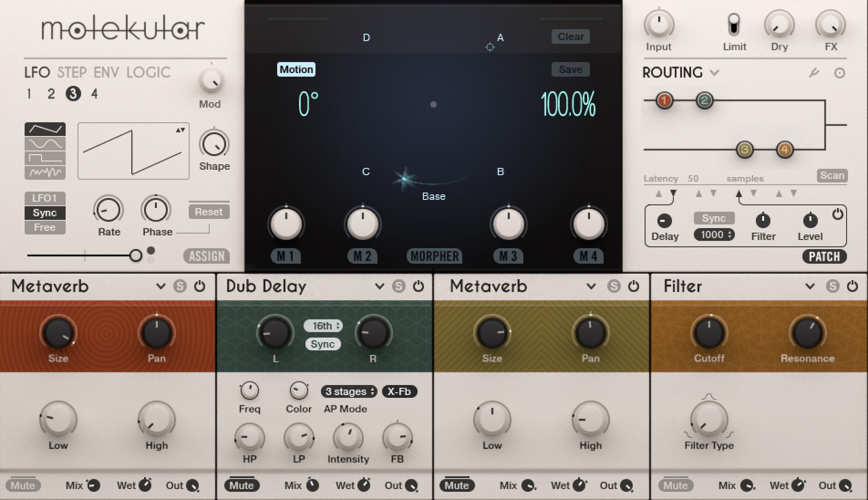Click the M 1 macro knob
The image size is (868, 500).
click(286, 224)
